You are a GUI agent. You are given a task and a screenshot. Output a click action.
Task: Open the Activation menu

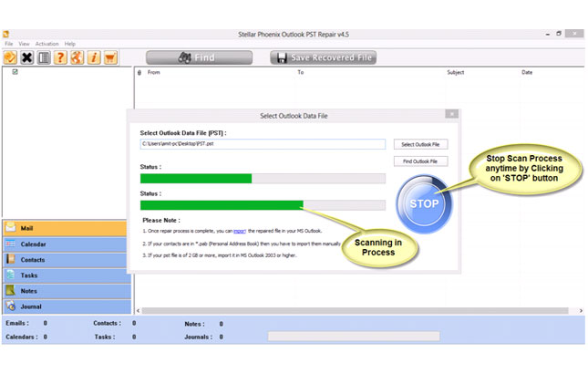tap(46, 44)
